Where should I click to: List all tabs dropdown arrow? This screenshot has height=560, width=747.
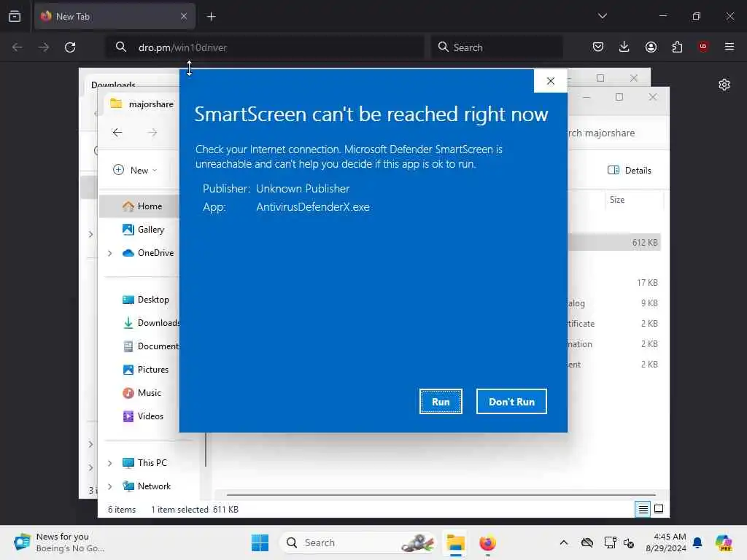pos(602,16)
